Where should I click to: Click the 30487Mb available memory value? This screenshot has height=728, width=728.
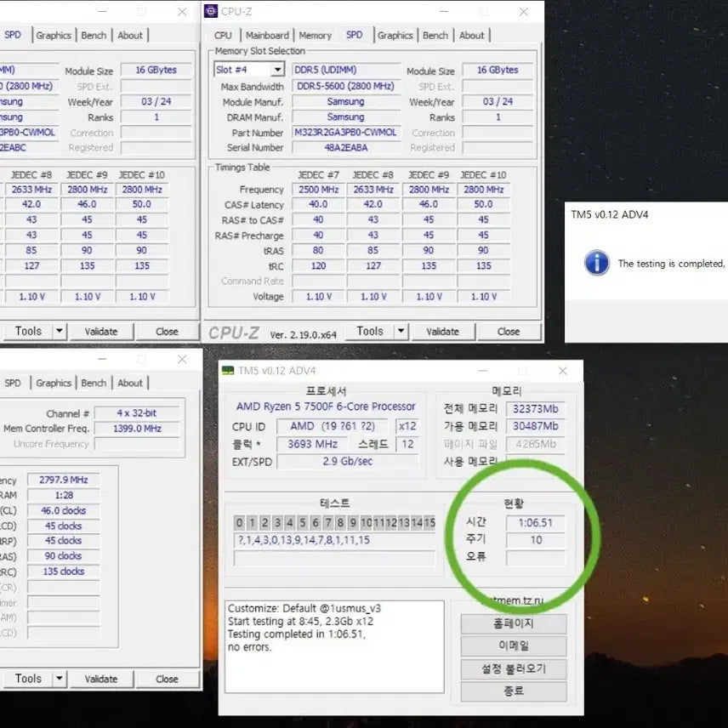tap(535, 426)
